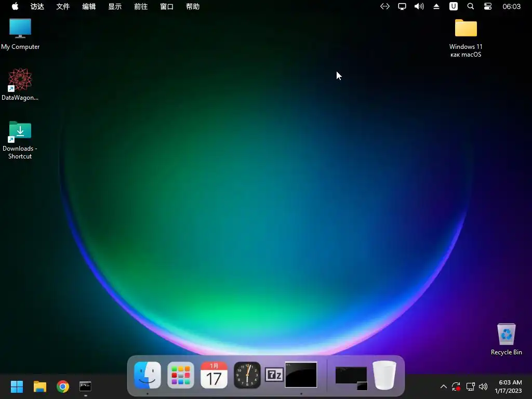
Task: Open the 显示 menu
Action: click(x=115, y=6)
